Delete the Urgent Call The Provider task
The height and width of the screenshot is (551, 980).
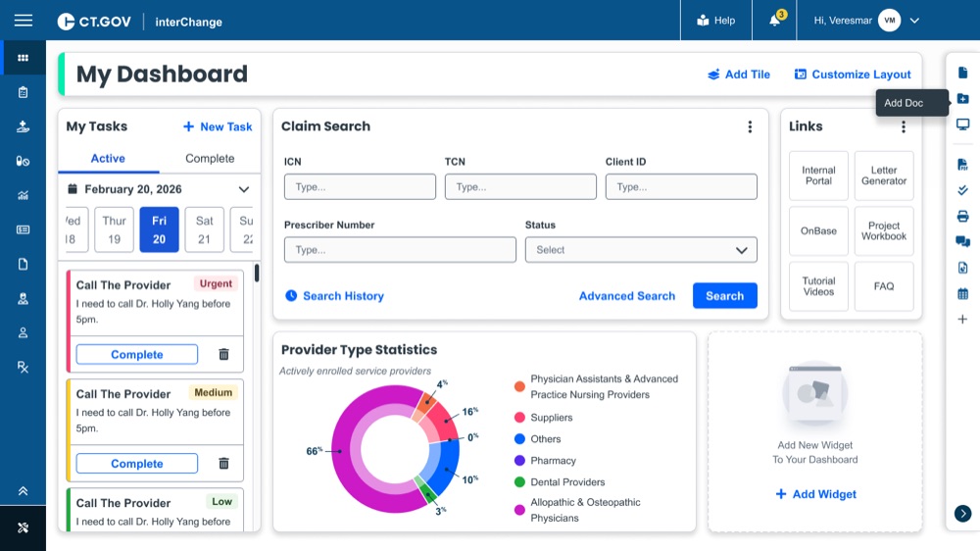[x=223, y=355]
